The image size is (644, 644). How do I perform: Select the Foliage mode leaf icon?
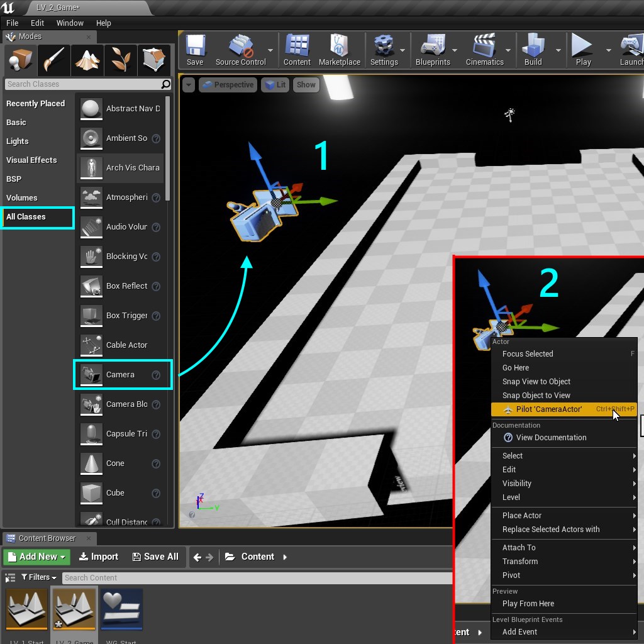[121, 60]
